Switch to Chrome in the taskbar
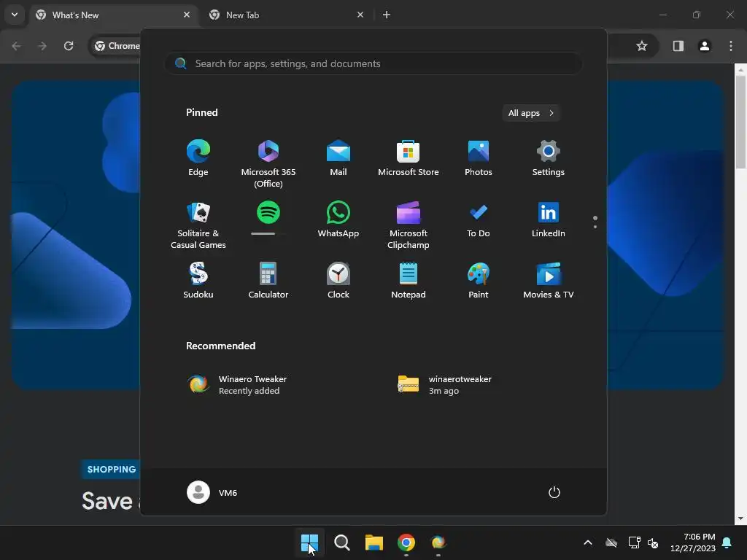This screenshot has width=747, height=560. pyautogui.click(x=406, y=542)
